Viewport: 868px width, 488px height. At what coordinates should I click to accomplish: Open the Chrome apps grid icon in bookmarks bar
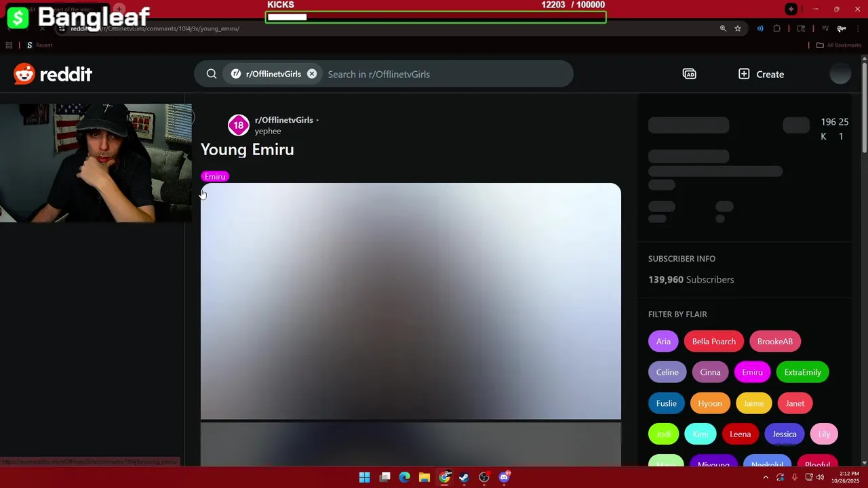(x=9, y=45)
